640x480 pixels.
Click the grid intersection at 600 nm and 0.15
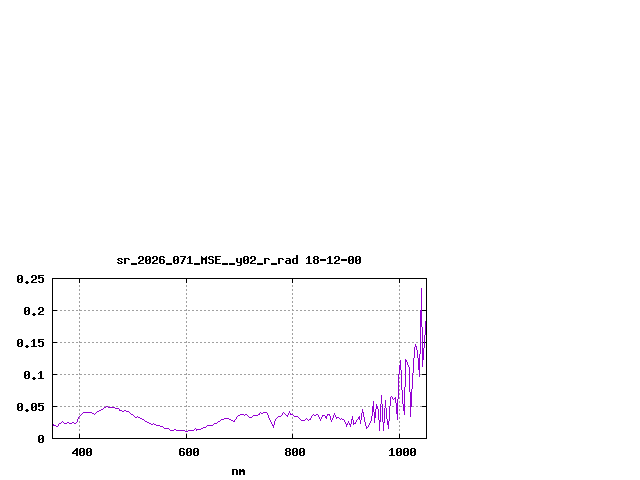click(x=186, y=343)
